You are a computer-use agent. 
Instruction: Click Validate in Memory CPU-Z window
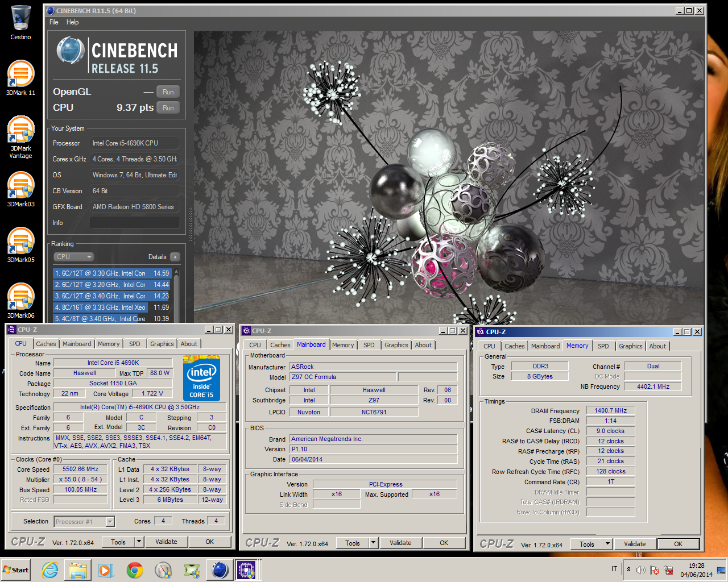pyautogui.click(x=635, y=544)
